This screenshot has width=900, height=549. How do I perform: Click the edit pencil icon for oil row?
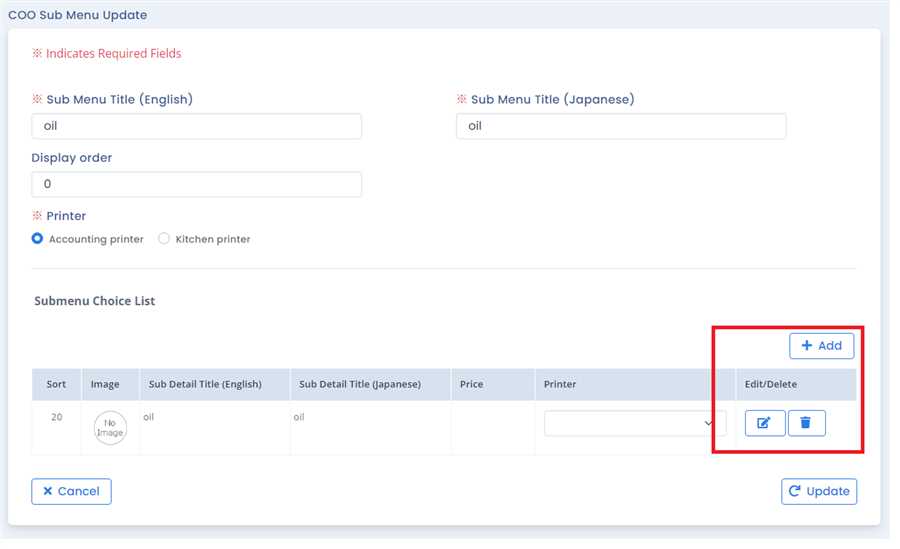764,423
